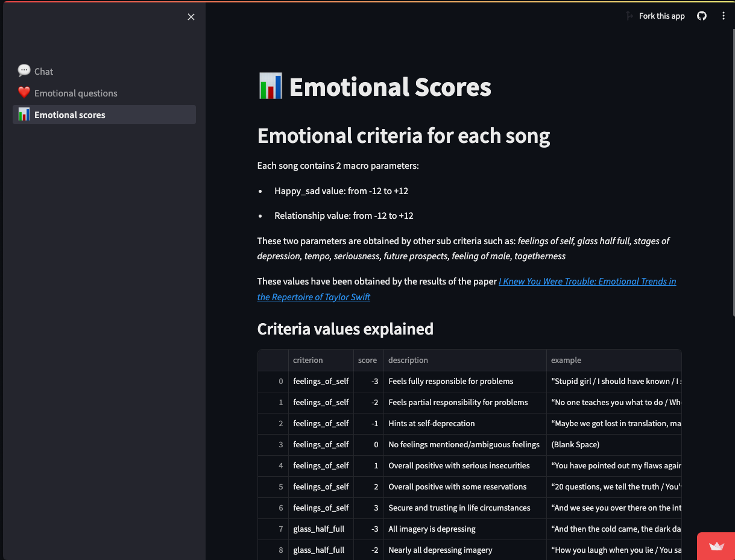Click the red heart icon in sidebar

(24, 93)
